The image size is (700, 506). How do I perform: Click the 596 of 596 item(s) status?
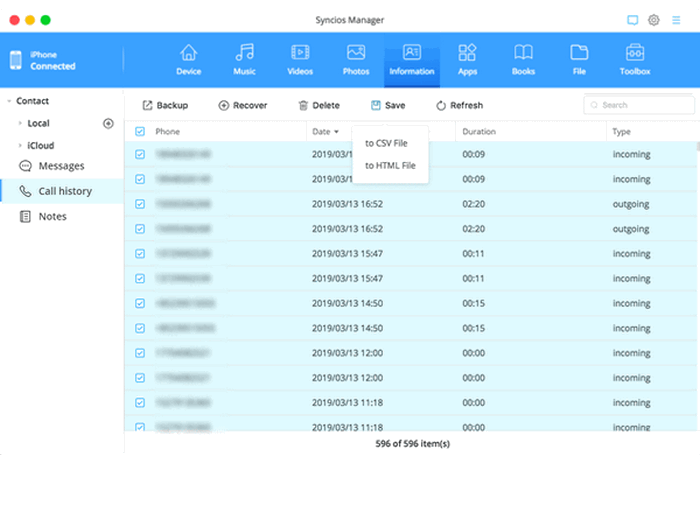[412, 444]
